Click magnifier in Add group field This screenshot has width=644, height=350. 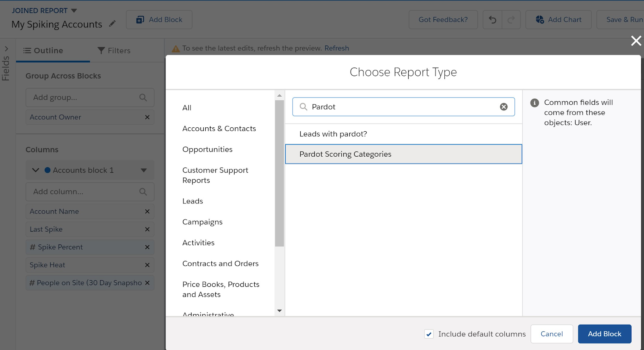coord(143,97)
